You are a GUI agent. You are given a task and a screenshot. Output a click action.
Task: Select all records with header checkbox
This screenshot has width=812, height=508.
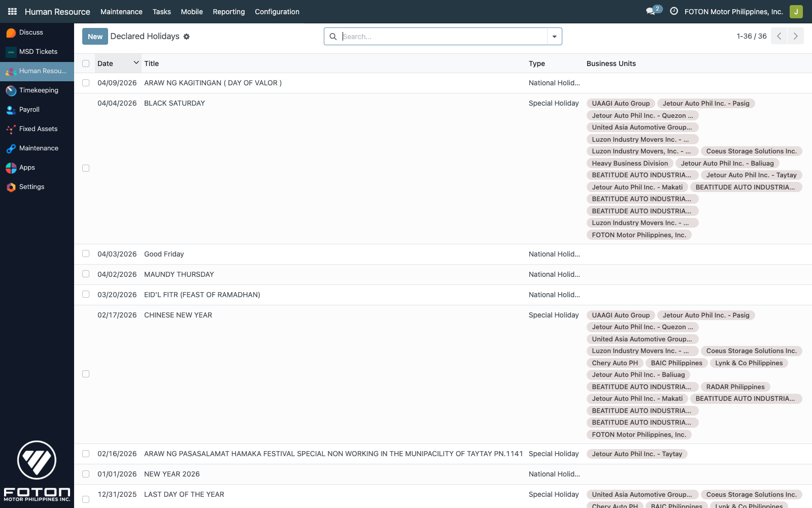pos(86,63)
